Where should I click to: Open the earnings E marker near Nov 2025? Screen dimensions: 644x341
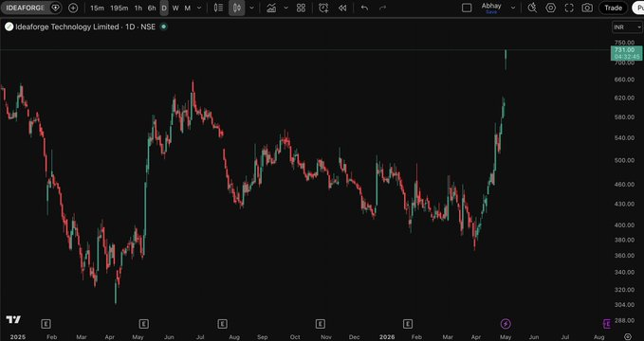click(320, 324)
